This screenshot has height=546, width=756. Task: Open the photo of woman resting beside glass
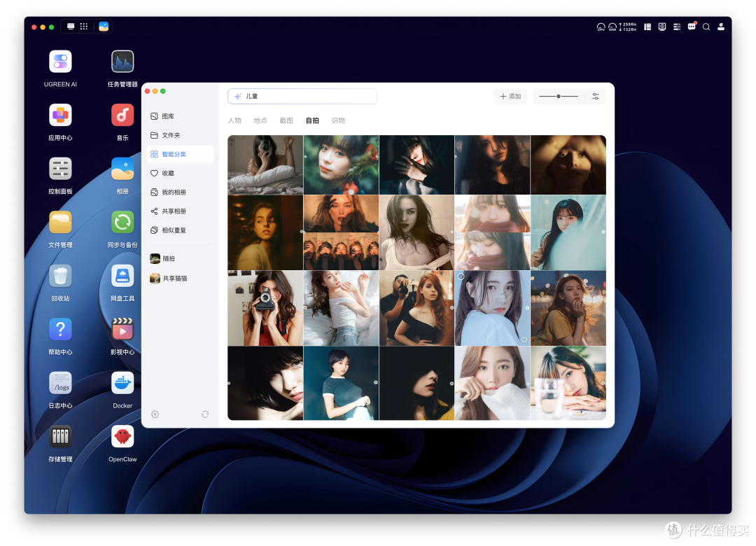568,384
